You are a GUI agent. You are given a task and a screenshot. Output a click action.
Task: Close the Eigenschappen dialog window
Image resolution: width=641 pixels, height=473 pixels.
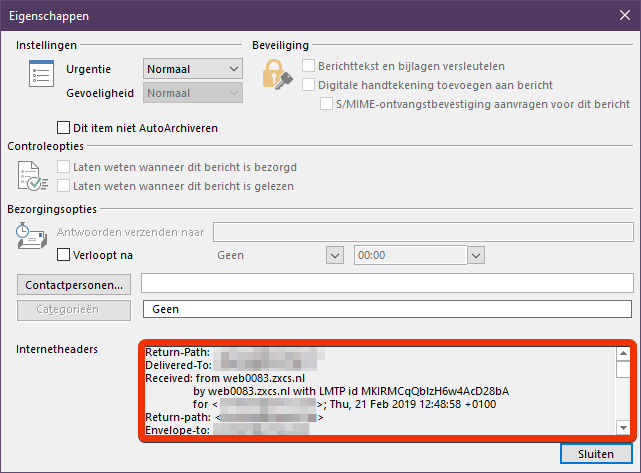point(618,17)
